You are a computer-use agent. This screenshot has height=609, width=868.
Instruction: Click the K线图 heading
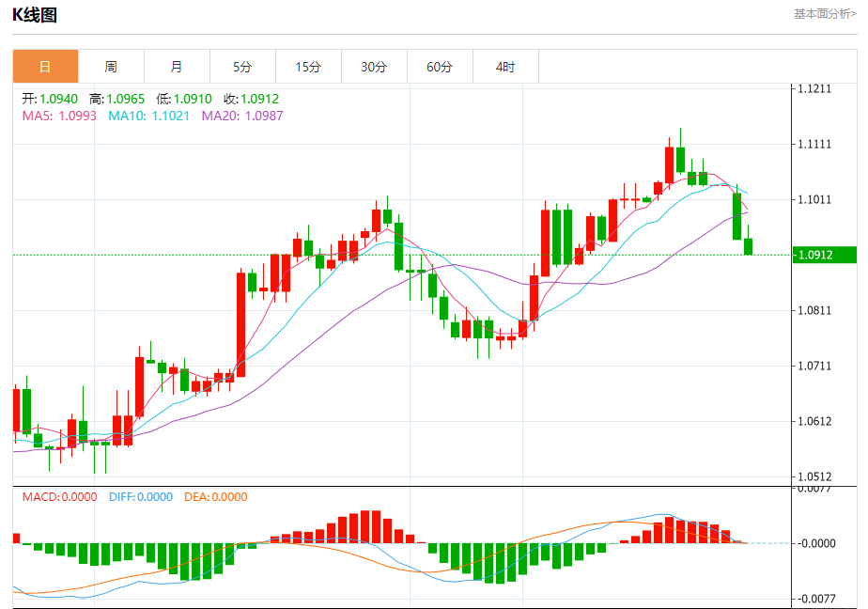tap(35, 15)
